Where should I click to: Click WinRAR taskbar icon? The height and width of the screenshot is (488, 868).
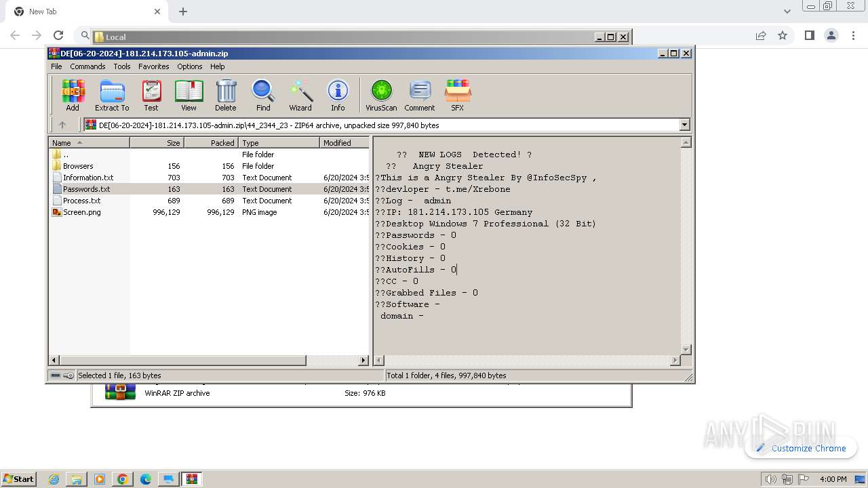[192, 479]
